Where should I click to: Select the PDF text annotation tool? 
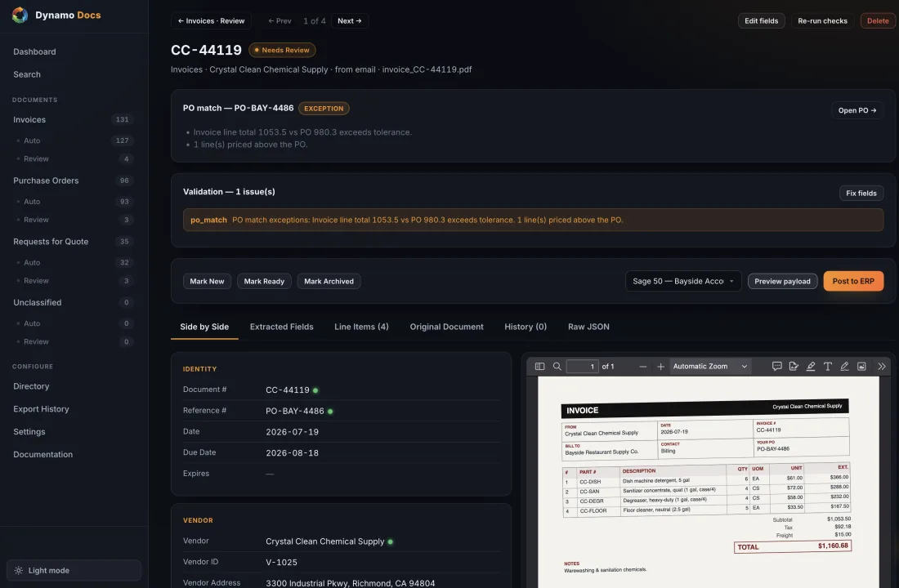coord(827,366)
